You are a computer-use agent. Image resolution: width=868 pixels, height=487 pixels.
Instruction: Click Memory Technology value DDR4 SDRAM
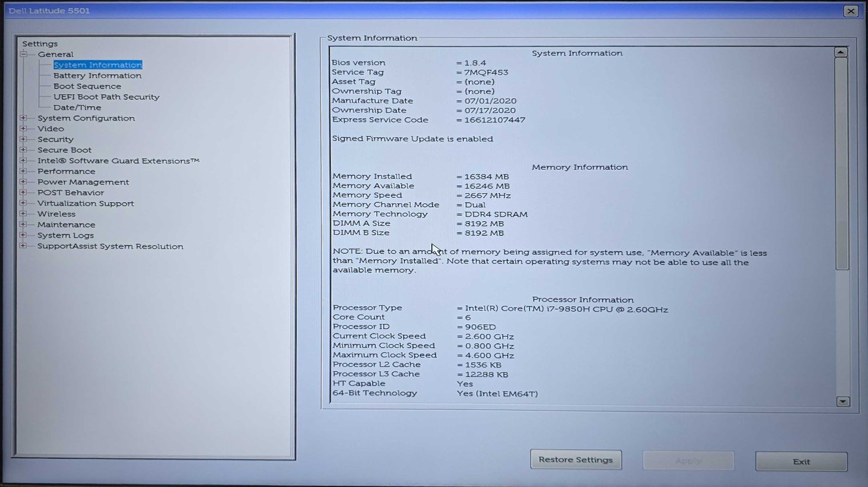tap(496, 214)
